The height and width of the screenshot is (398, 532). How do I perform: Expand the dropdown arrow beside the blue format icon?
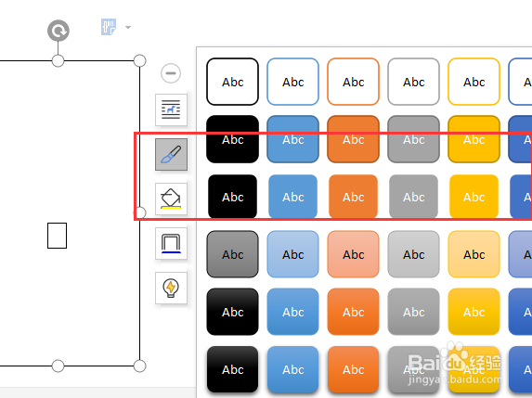128,27
